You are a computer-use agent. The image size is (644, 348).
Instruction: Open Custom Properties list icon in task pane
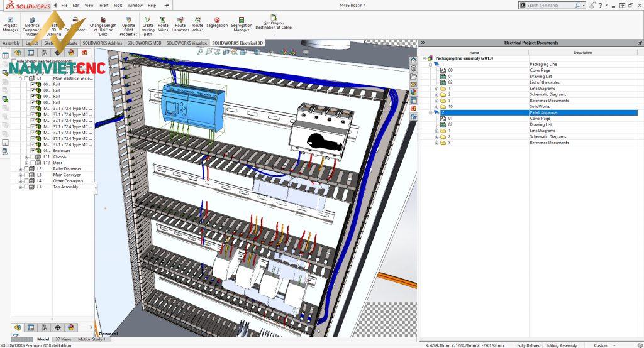(413, 101)
